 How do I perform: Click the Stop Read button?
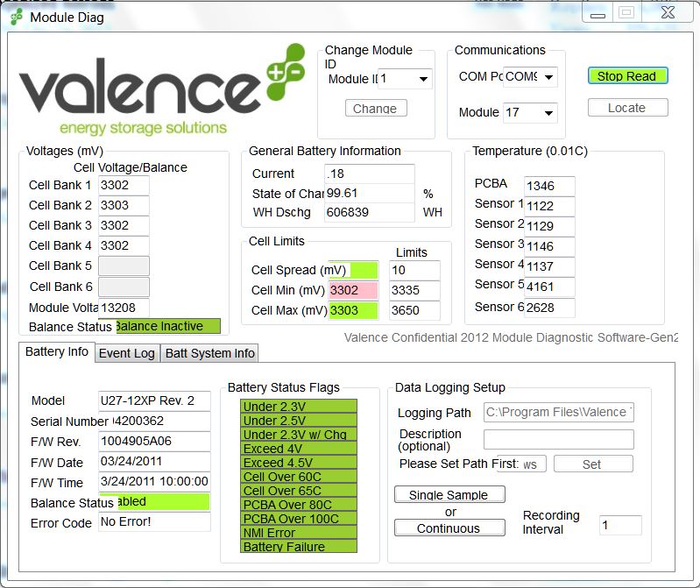(x=627, y=76)
